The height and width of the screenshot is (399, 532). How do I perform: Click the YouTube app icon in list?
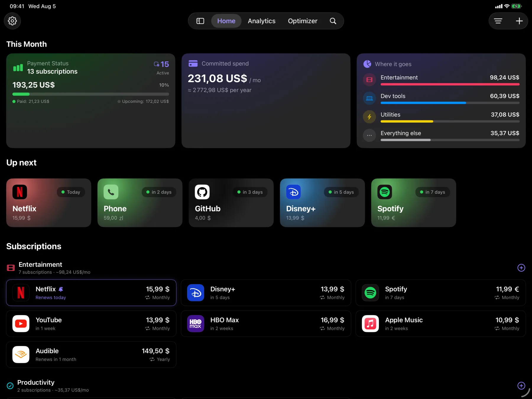(x=21, y=324)
